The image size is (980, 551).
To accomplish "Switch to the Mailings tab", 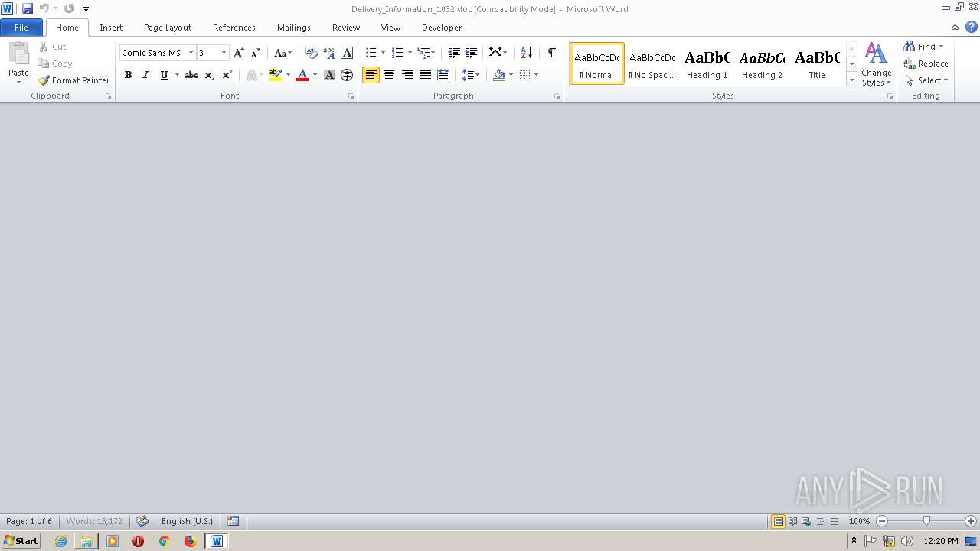I will (x=294, y=28).
